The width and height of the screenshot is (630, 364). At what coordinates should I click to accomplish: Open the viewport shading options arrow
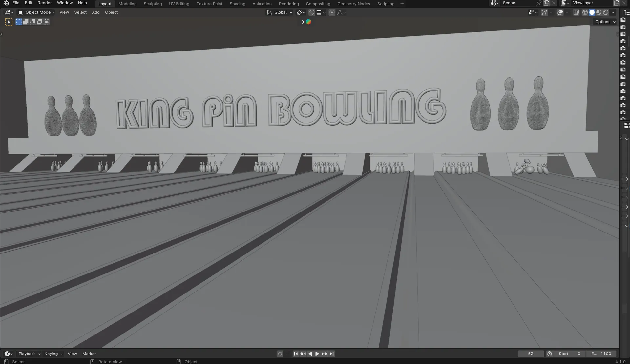(x=613, y=12)
